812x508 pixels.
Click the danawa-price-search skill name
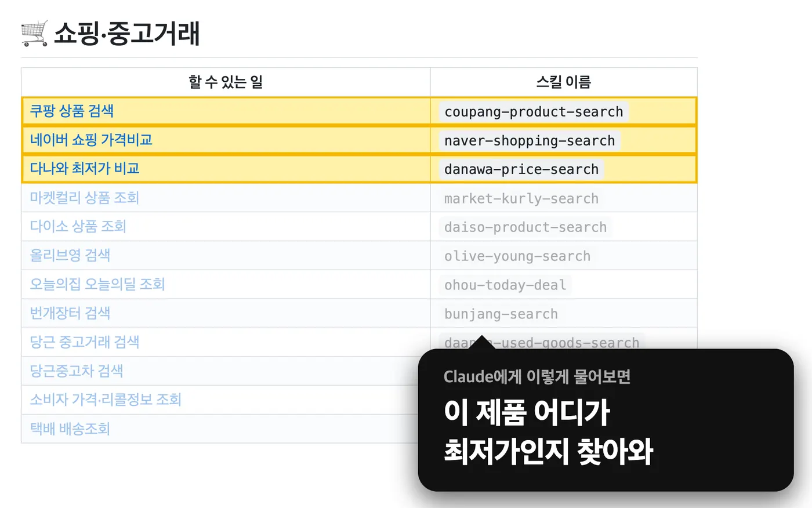[521, 169]
